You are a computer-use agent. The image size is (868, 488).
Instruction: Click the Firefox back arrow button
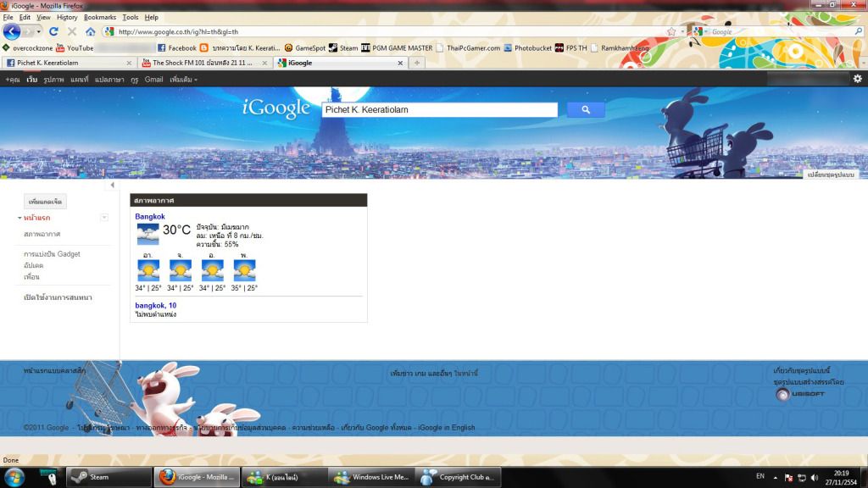[12, 31]
